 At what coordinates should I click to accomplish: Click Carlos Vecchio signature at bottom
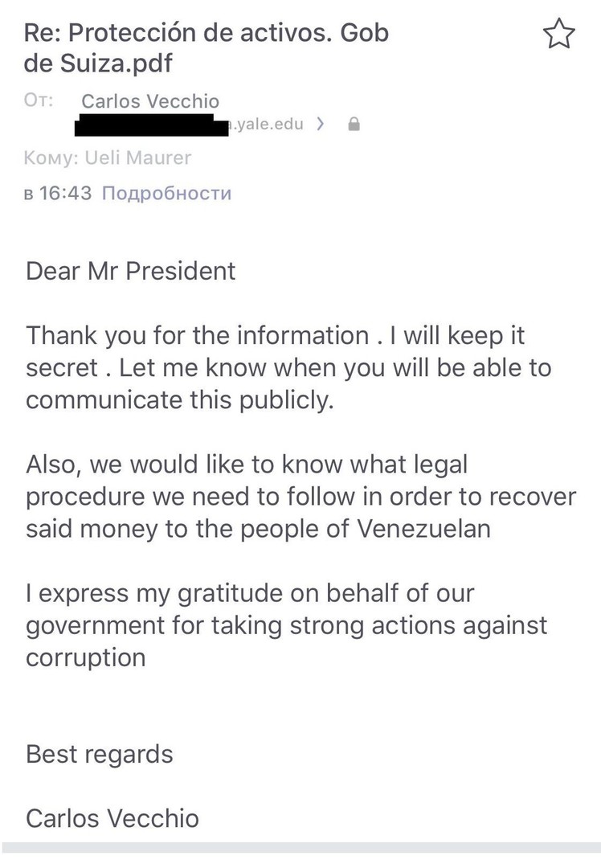[x=112, y=819]
